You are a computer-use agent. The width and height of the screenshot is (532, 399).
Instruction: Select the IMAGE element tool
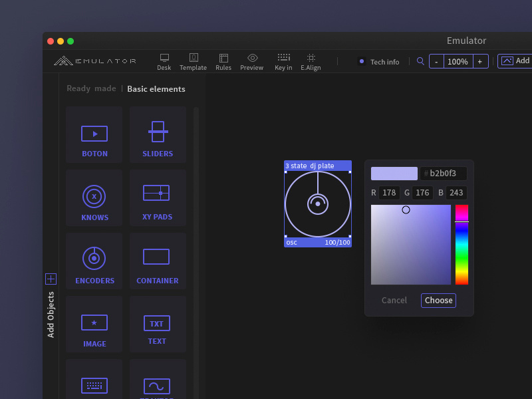click(94, 325)
